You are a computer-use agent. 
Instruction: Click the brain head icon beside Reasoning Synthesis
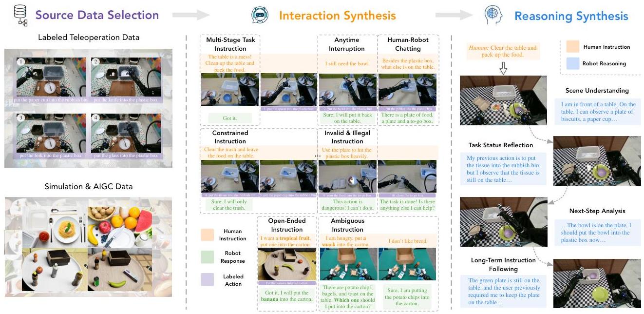pyautogui.click(x=493, y=15)
